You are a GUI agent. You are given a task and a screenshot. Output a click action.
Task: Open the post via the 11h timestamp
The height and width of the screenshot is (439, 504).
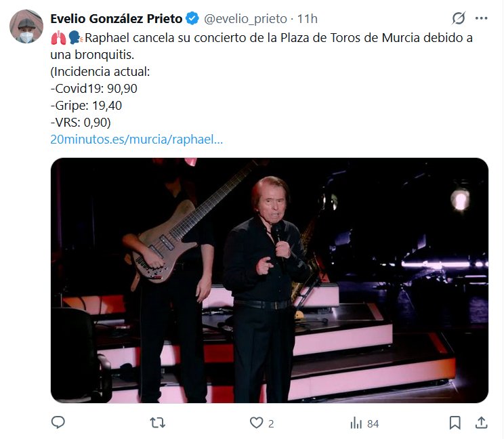point(307,18)
